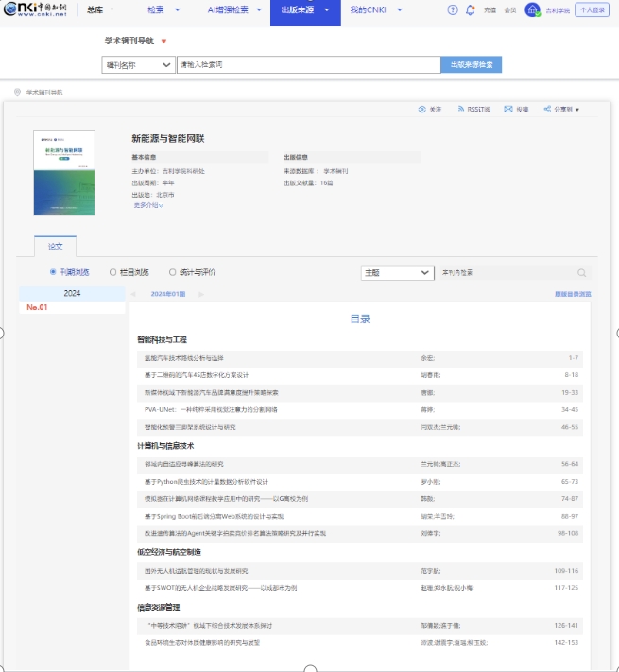Click the 关注 follow link

pos(436,110)
